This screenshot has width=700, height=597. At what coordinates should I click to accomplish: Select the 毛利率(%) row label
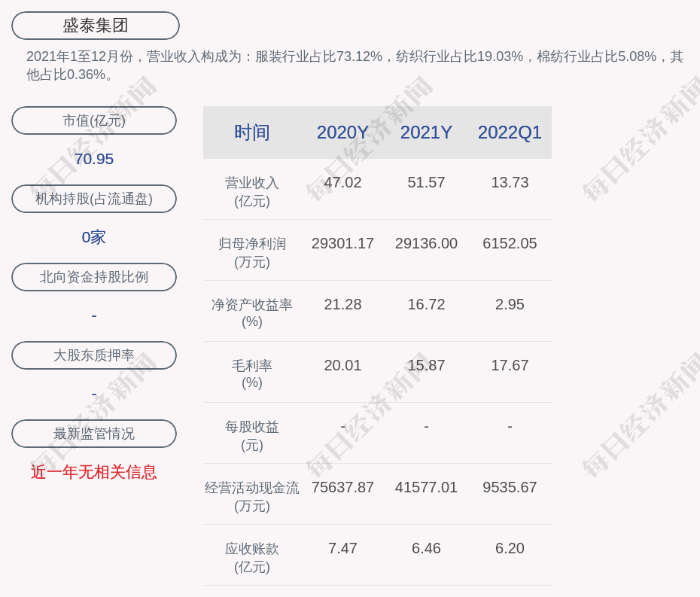pos(252,373)
